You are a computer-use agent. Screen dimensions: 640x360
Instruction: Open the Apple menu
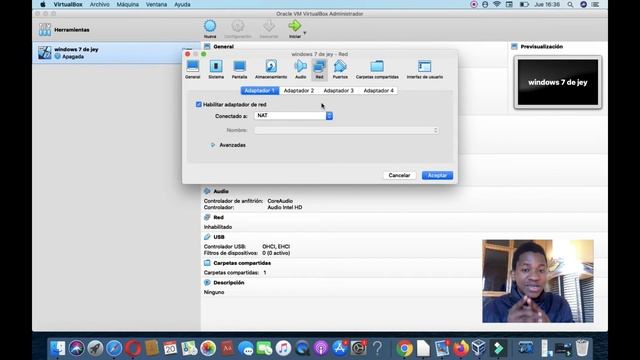(x=42, y=4)
